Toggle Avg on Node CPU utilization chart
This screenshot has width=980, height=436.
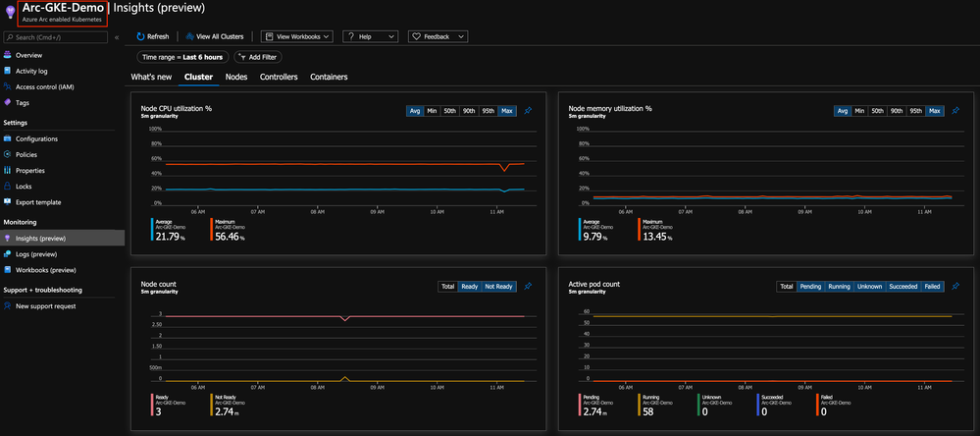414,111
